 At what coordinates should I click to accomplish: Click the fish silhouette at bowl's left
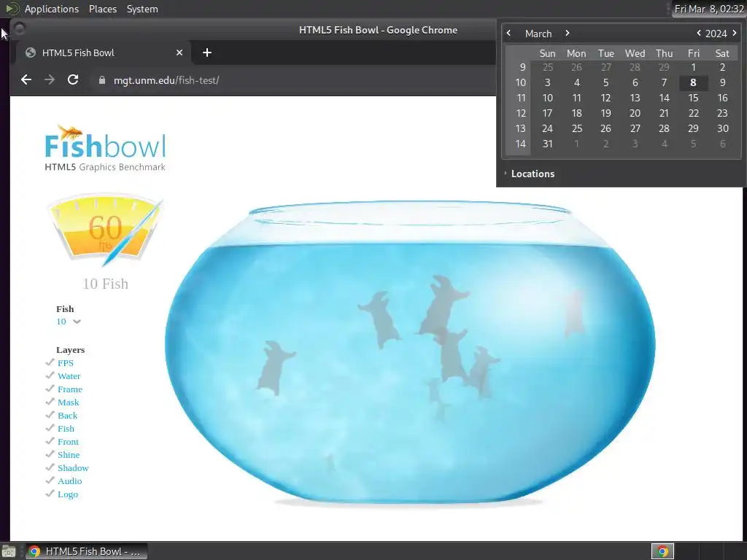click(275, 367)
